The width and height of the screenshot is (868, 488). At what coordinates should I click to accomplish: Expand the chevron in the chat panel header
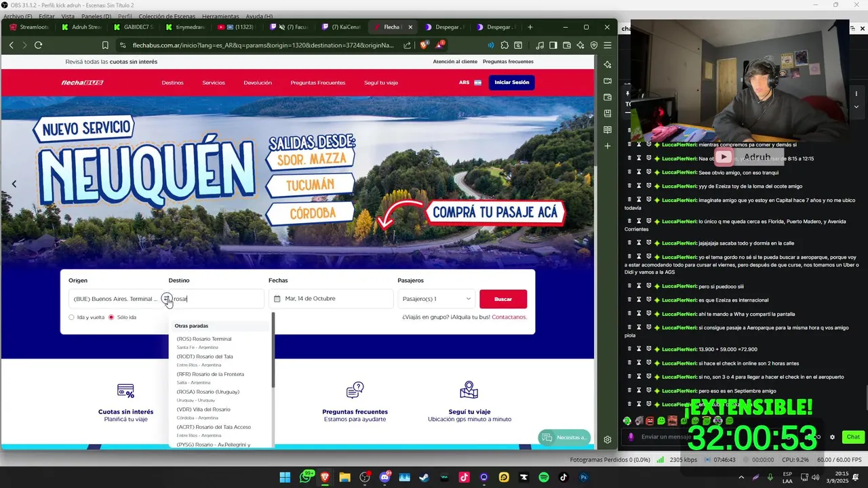pos(856,106)
